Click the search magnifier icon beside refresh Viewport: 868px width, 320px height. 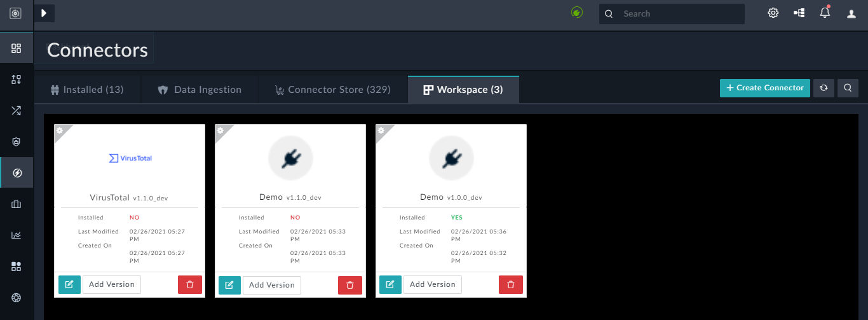(848, 88)
